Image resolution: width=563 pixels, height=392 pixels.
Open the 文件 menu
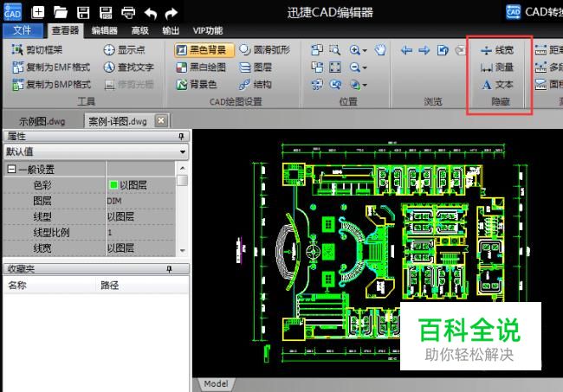tap(23, 30)
